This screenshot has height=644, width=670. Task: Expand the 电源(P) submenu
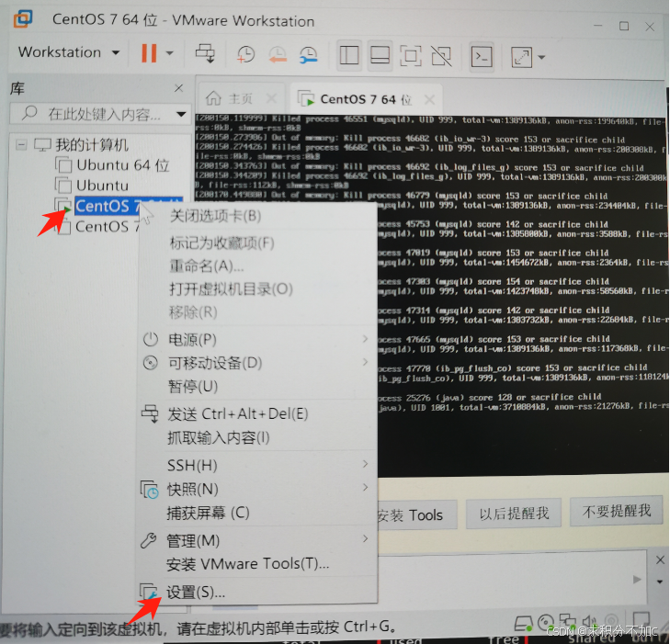(256, 340)
